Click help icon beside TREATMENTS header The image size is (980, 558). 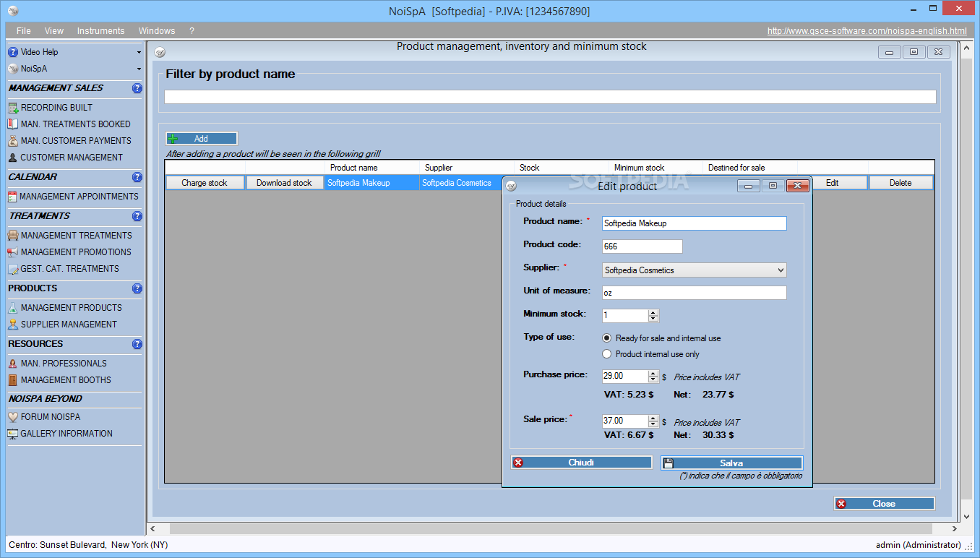(x=137, y=216)
